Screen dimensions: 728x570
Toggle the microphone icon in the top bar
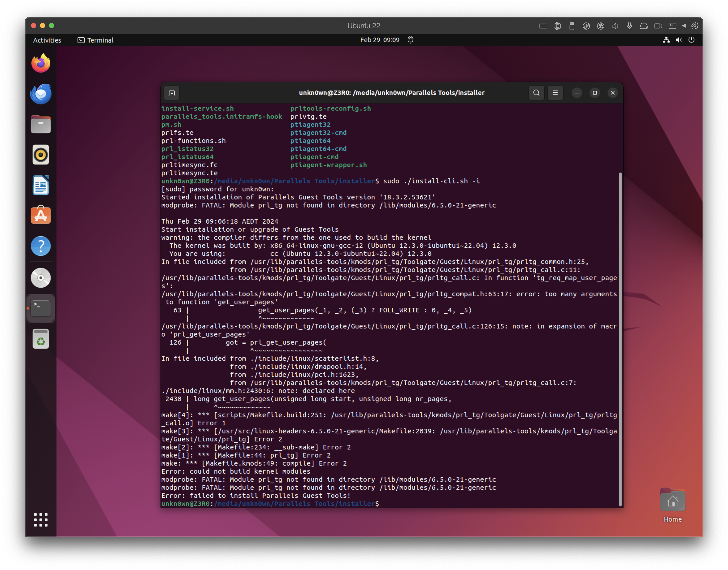coord(630,26)
